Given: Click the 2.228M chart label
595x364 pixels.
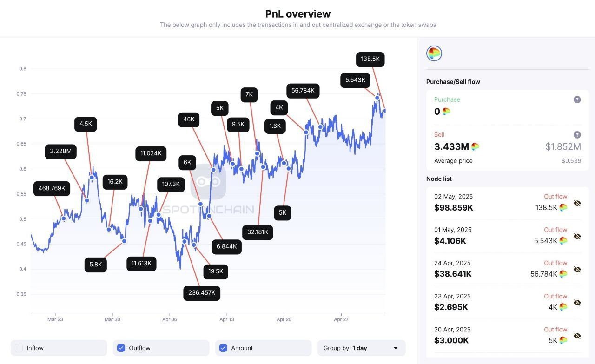Looking at the screenshot, I should 61,152.
